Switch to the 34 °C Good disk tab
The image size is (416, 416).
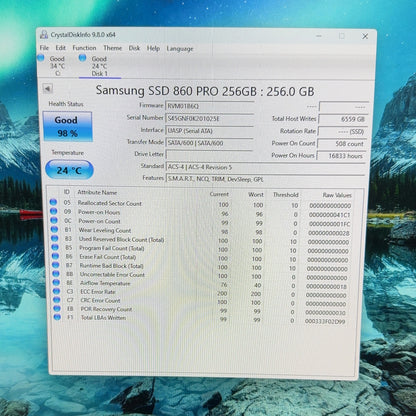pyautogui.click(x=57, y=66)
